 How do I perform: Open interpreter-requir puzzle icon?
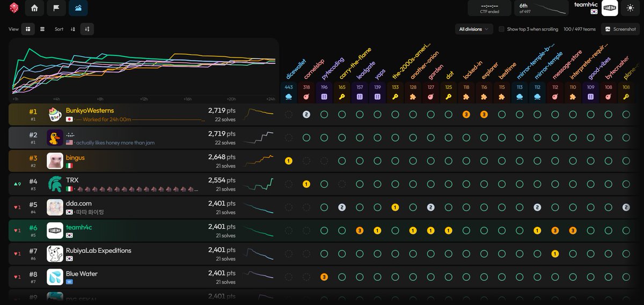point(573,97)
